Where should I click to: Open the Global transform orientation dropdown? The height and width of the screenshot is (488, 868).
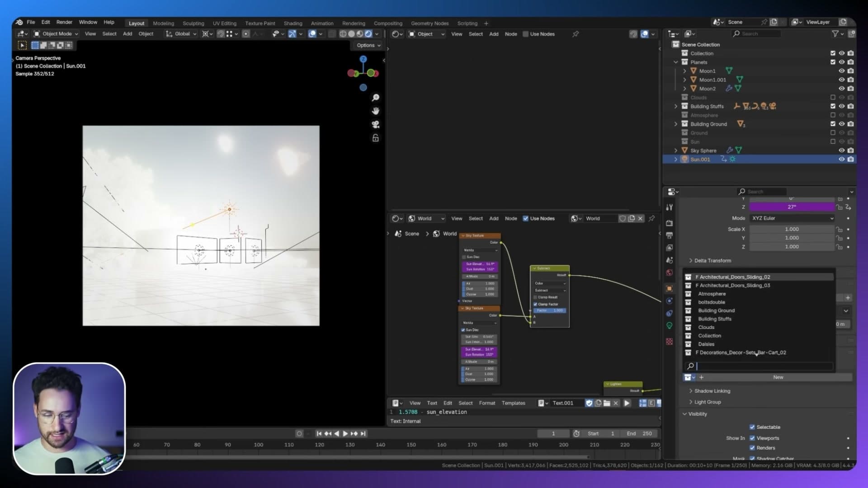181,34
